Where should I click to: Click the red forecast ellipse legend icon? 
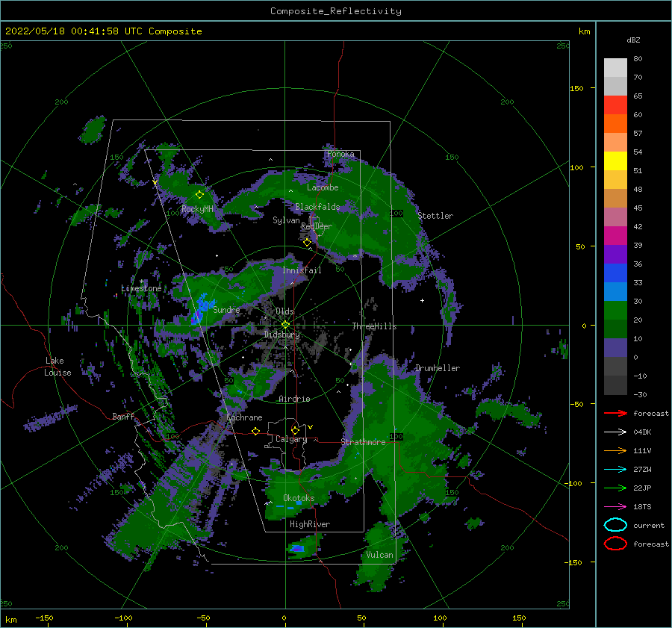coord(615,544)
